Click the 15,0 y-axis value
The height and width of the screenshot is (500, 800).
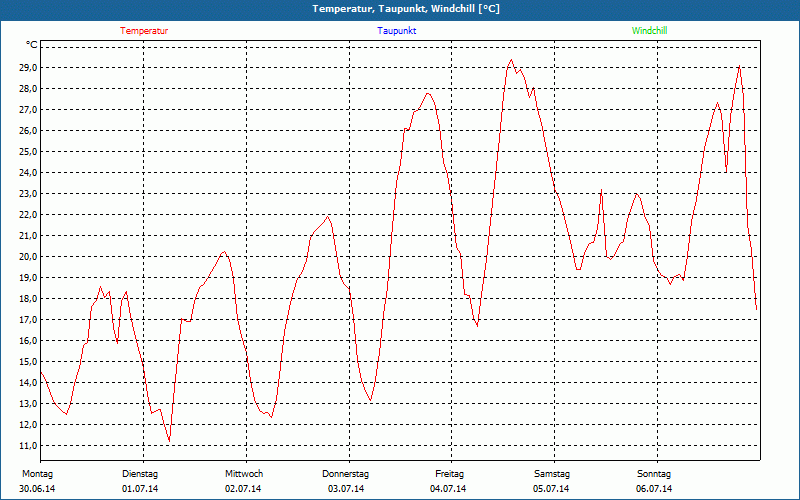point(29,362)
